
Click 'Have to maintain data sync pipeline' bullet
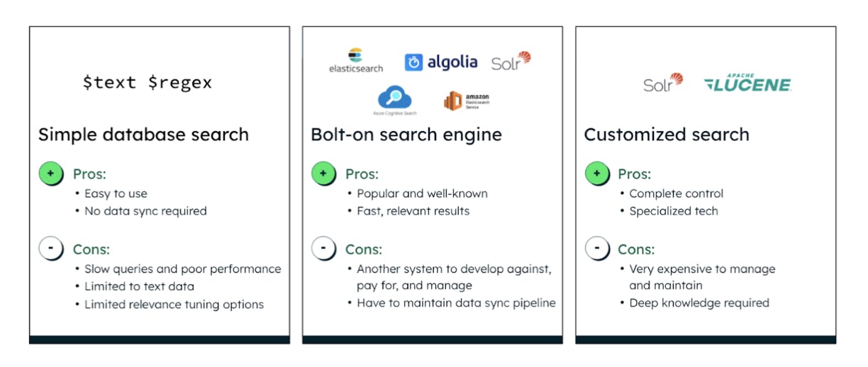(x=456, y=303)
